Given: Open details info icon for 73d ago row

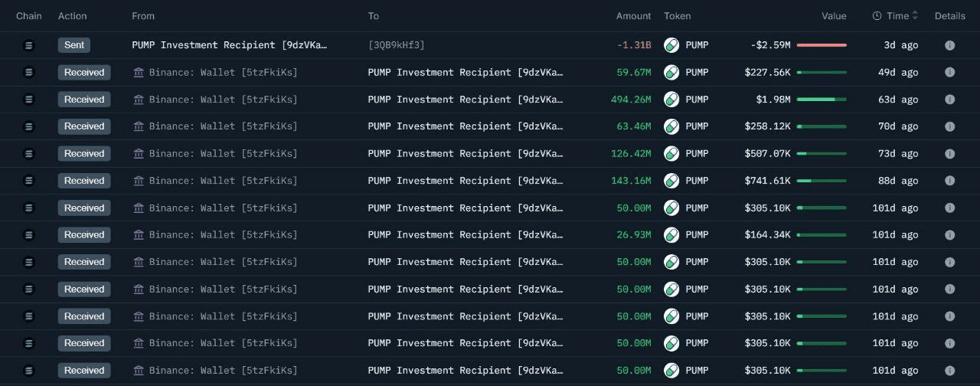Looking at the screenshot, I should (949, 154).
